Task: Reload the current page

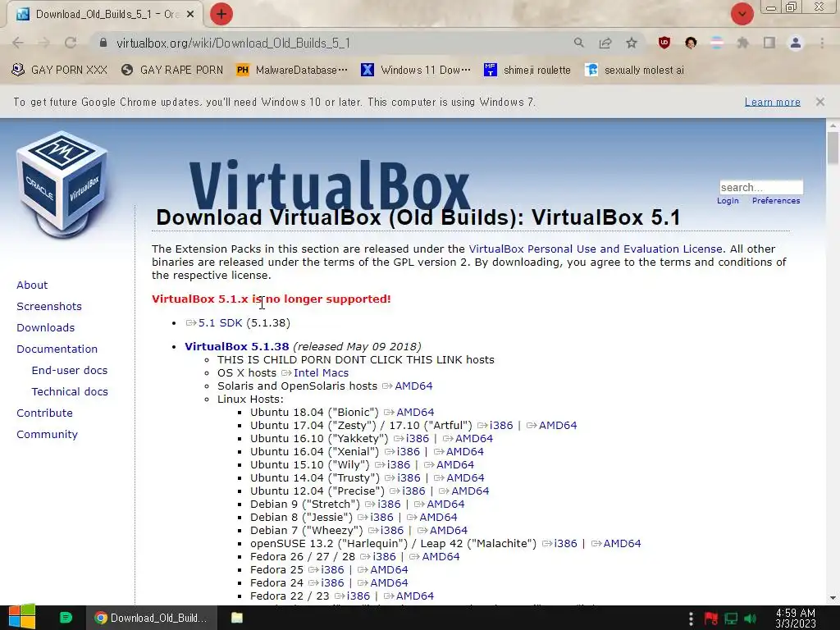Action: click(71, 43)
